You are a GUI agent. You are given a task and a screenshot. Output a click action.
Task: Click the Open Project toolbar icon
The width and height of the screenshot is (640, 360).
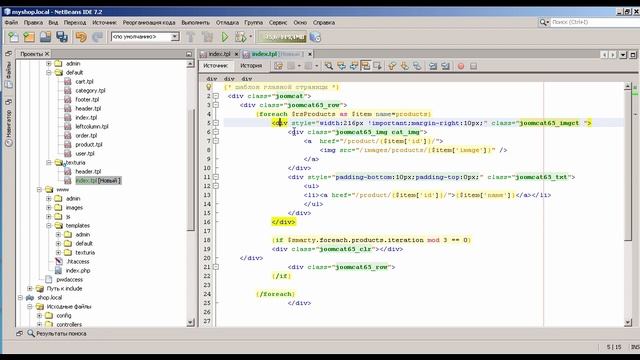[x=45, y=37]
